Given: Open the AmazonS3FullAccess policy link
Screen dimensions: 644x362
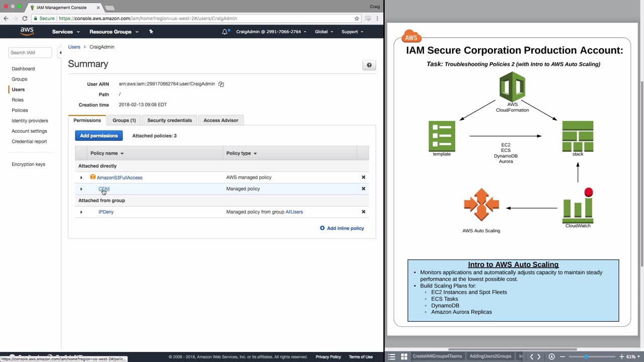Looking at the screenshot, I should click(119, 177).
